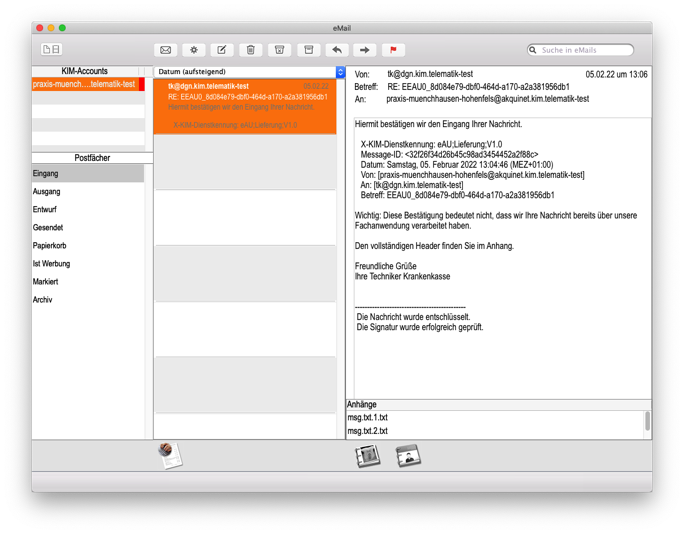684x534 pixels.
Task: Flag message with red flag icon
Action: 393,50
